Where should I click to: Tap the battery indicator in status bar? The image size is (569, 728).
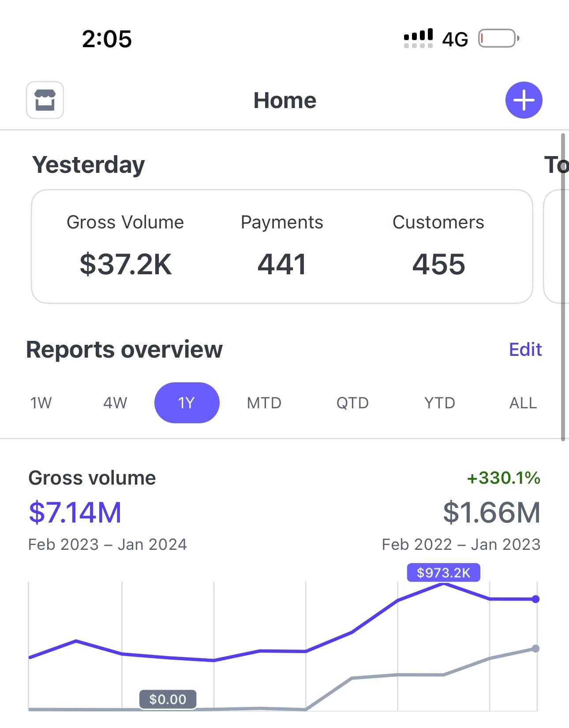pos(498,38)
